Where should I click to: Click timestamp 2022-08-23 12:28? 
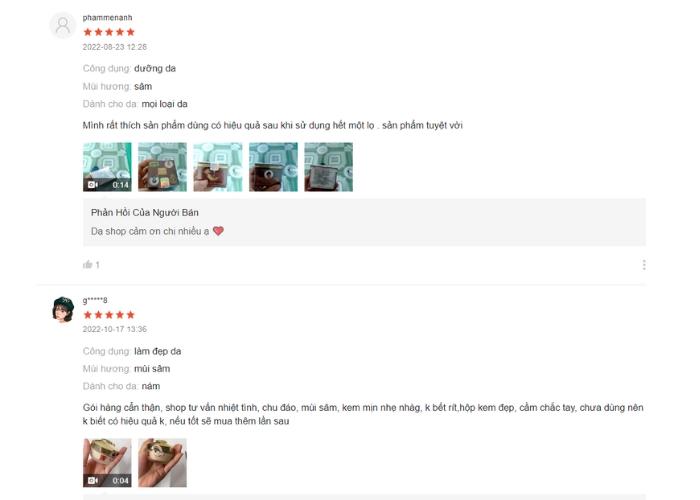coord(114,47)
